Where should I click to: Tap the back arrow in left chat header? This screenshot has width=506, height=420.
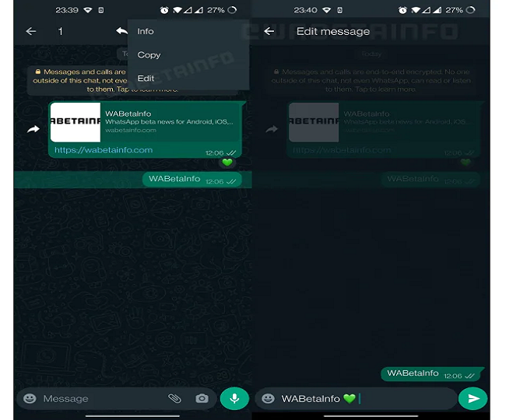pos(31,31)
